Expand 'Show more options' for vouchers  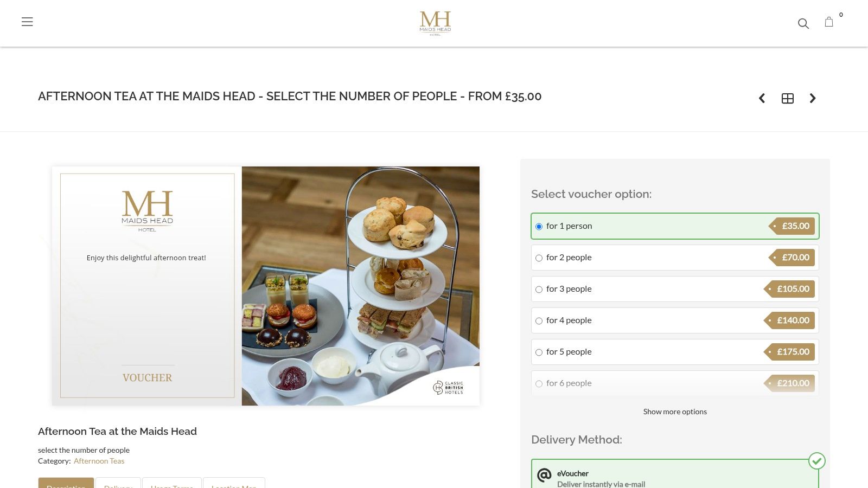click(x=674, y=412)
